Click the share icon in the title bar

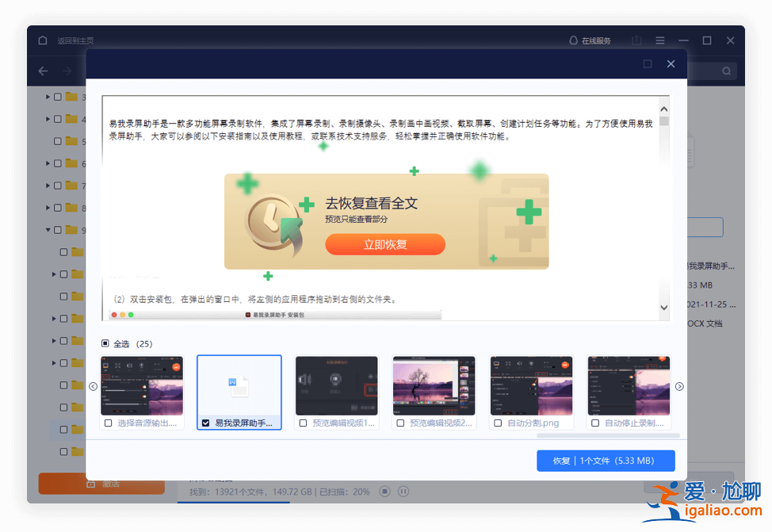coord(636,40)
